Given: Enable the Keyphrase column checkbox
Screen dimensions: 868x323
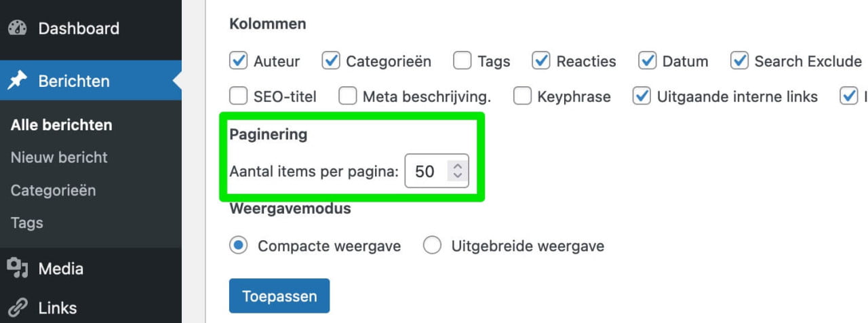Looking at the screenshot, I should coord(522,96).
